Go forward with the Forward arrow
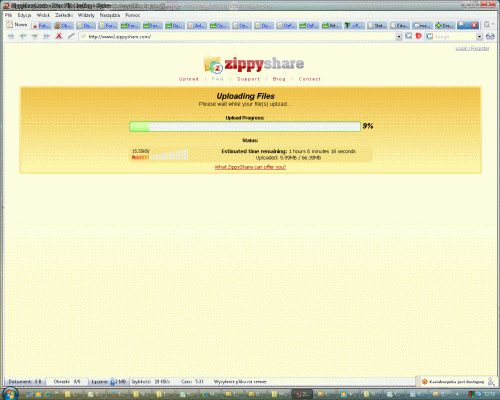The height and width of the screenshot is (400, 500). click(34, 36)
